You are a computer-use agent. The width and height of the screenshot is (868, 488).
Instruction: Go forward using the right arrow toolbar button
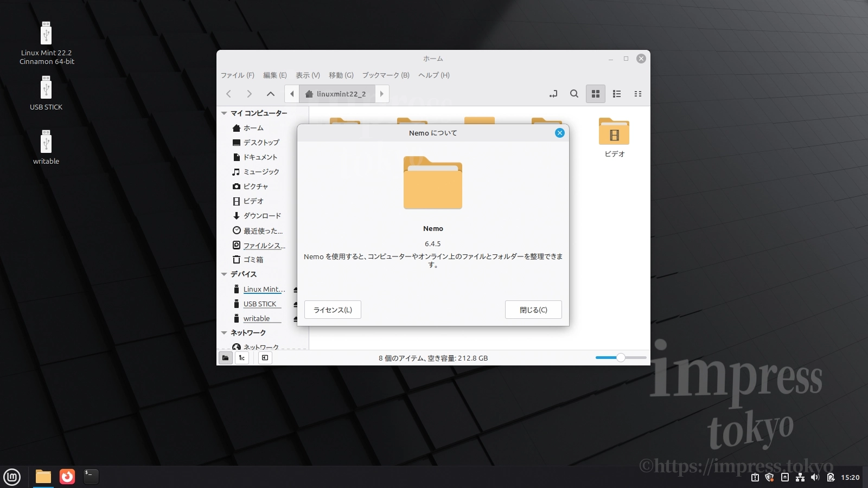coord(249,94)
